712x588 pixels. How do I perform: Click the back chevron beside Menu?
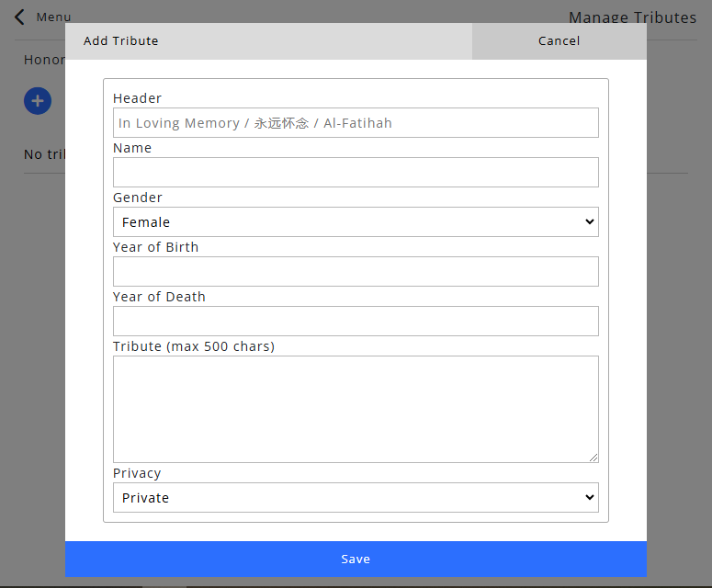point(19,17)
